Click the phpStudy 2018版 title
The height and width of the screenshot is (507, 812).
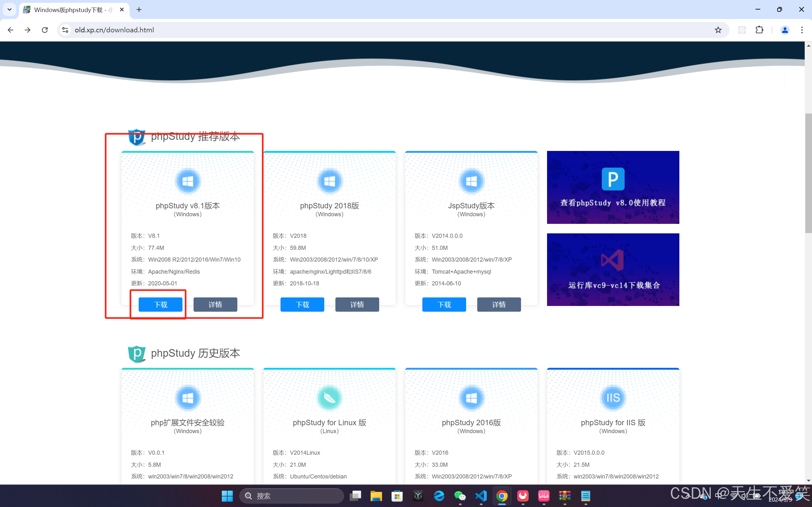pyautogui.click(x=329, y=205)
